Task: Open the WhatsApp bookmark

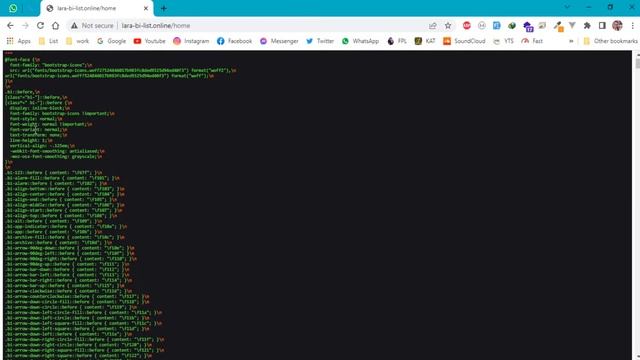Action: 360,41
